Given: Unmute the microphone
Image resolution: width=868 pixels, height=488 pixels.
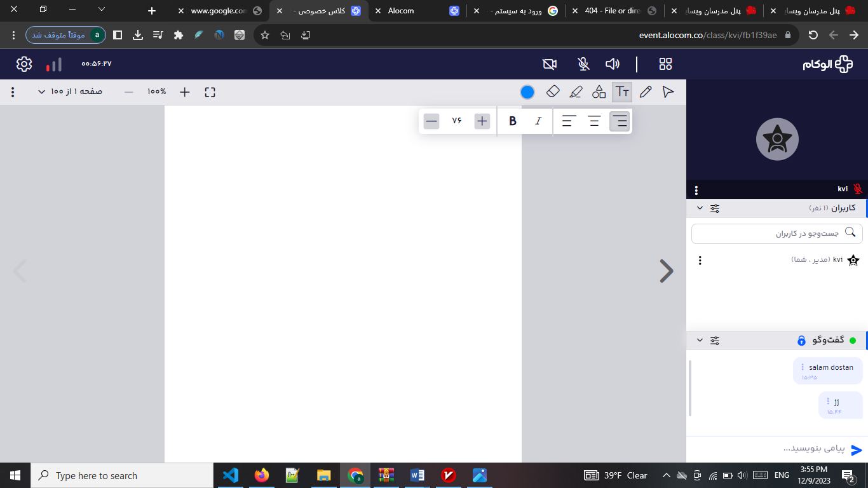Looking at the screenshot, I should 583,64.
